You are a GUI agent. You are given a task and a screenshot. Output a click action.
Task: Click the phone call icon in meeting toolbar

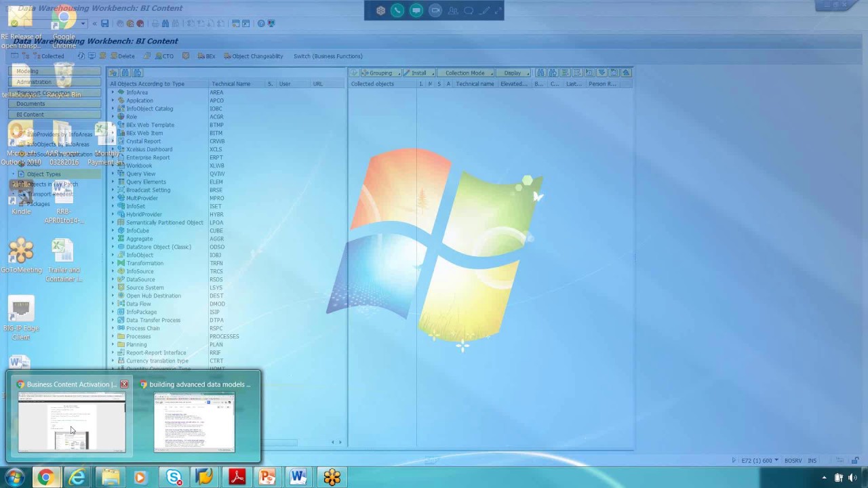(x=397, y=10)
